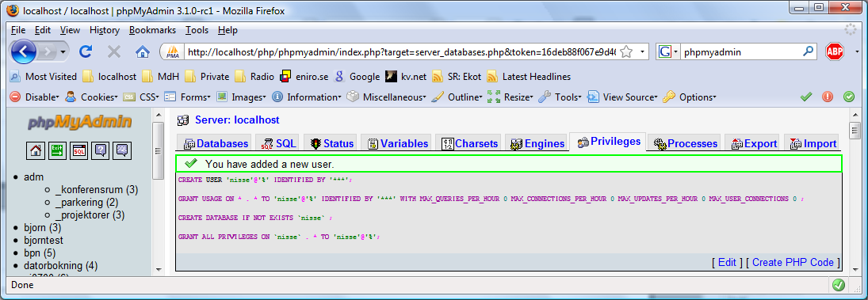
Task: Open the kv.net bookmark
Action: tap(406, 76)
